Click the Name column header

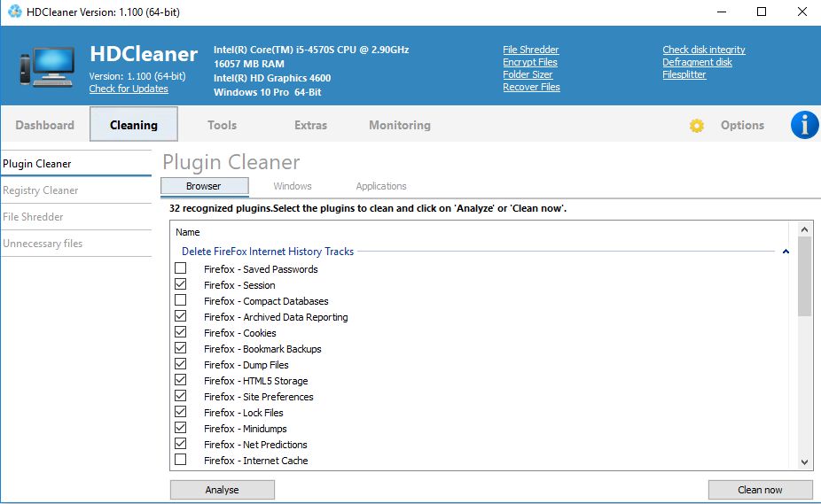[187, 232]
